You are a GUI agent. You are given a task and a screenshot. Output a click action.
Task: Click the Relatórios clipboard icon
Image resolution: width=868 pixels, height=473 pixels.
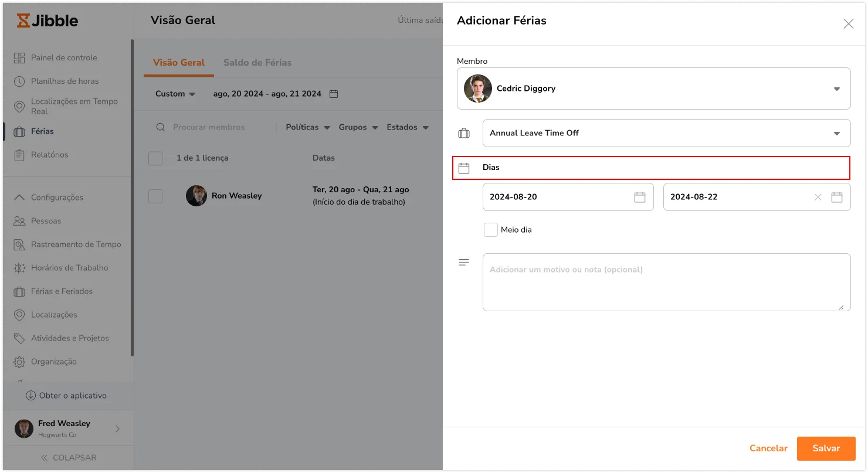click(19, 155)
